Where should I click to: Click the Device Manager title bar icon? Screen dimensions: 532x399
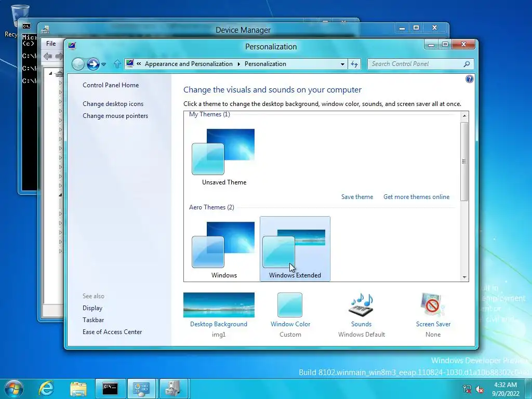pyautogui.click(x=45, y=30)
